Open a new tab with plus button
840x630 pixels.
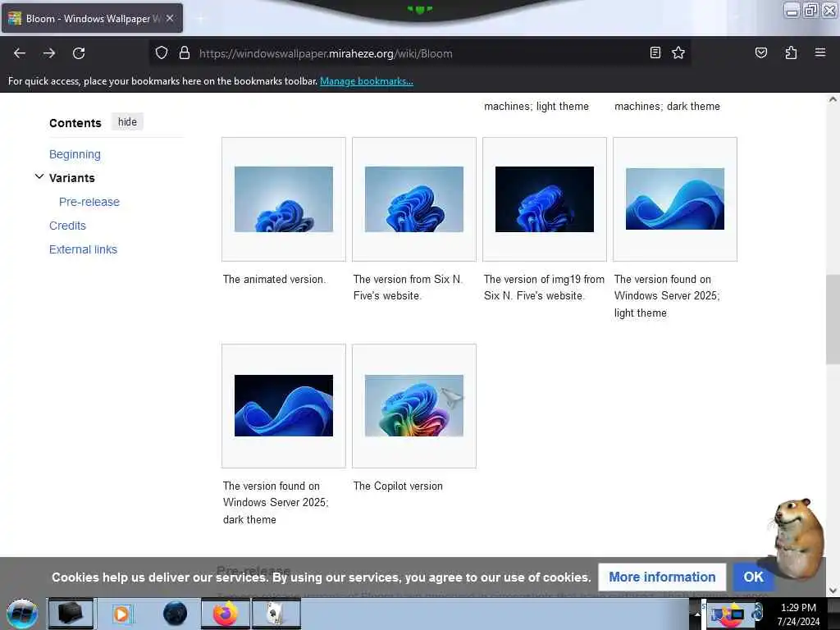(x=200, y=19)
